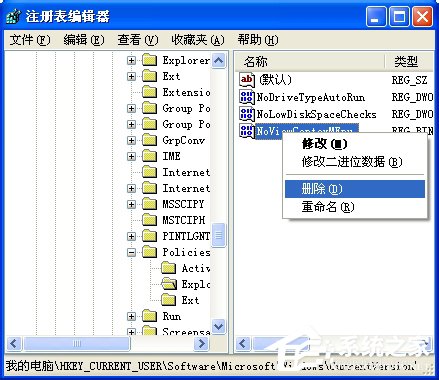Viewport: 439px width, 380px height.
Task: Click the NoViewContextMenu binary value icon
Action: tap(247, 131)
